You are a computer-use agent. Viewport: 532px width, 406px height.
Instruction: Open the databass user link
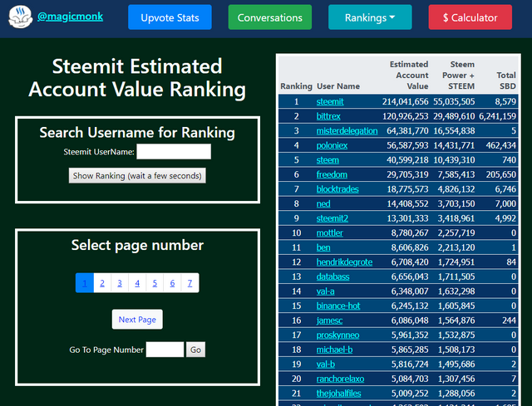pyautogui.click(x=332, y=276)
